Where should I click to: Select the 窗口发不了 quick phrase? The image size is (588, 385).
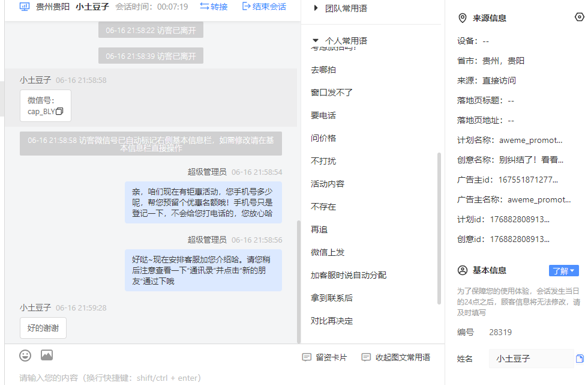click(x=331, y=92)
